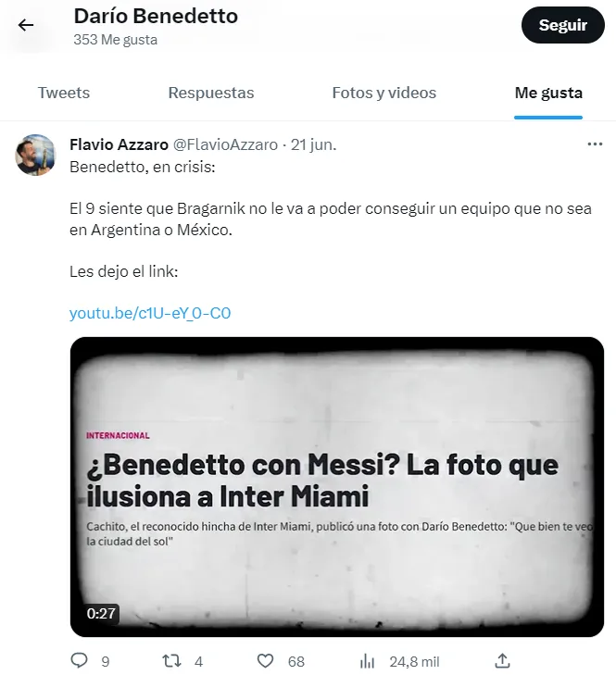Select the Me gusta tab

pos(548,93)
